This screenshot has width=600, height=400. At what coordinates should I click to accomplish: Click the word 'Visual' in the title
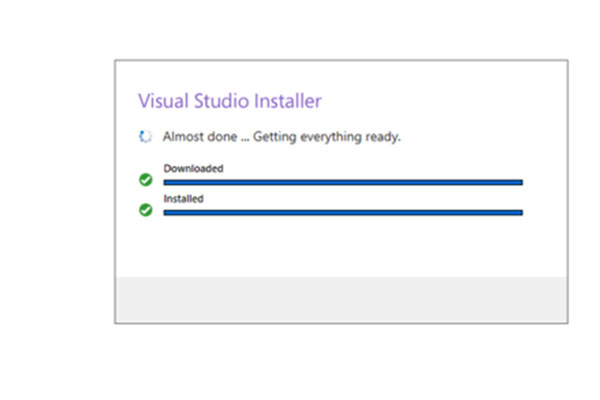click(x=160, y=101)
